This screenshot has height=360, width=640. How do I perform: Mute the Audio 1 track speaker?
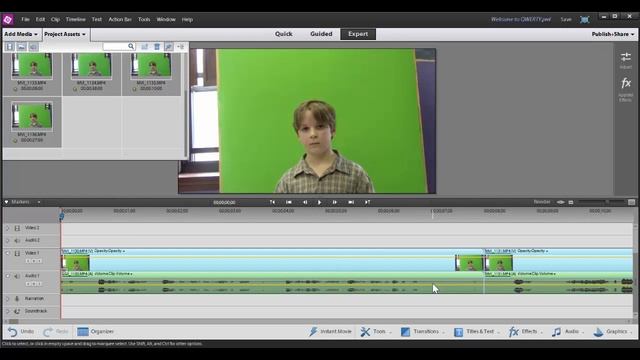(17, 276)
